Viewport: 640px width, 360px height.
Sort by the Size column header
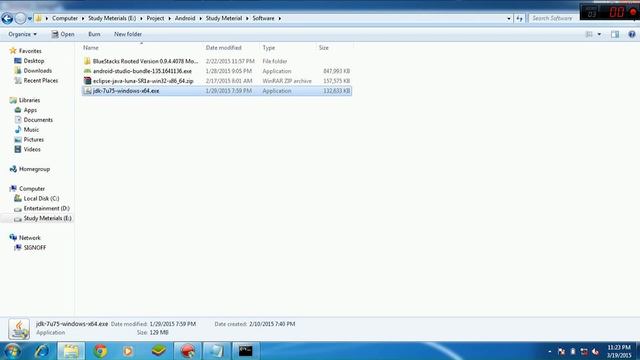334,48
